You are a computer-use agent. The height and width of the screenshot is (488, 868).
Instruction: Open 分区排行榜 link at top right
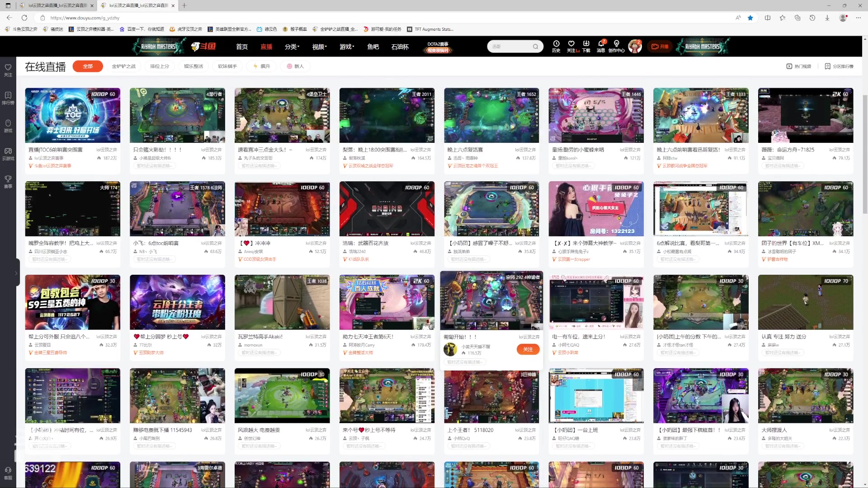(839, 66)
